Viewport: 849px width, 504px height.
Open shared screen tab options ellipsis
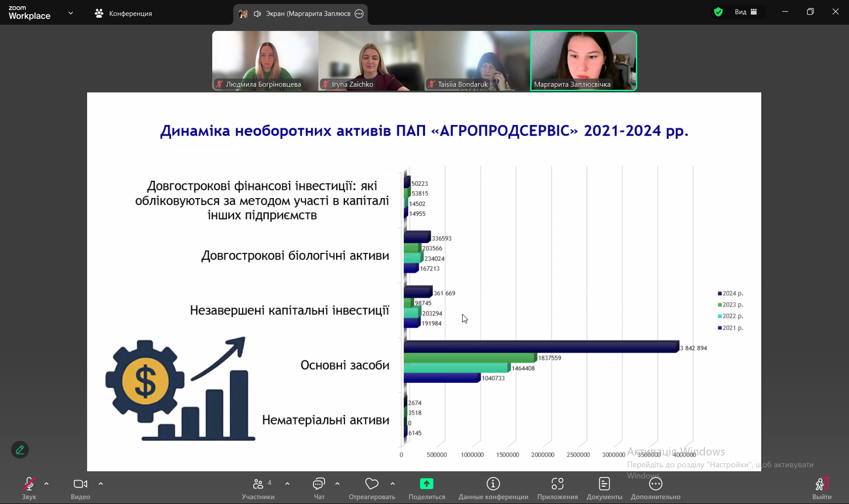[x=359, y=14]
